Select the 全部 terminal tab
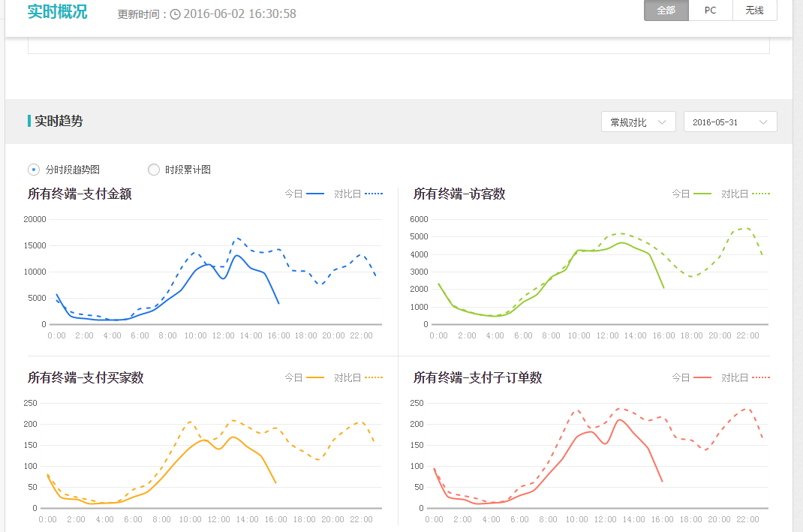This screenshot has width=803, height=532. point(666,11)
